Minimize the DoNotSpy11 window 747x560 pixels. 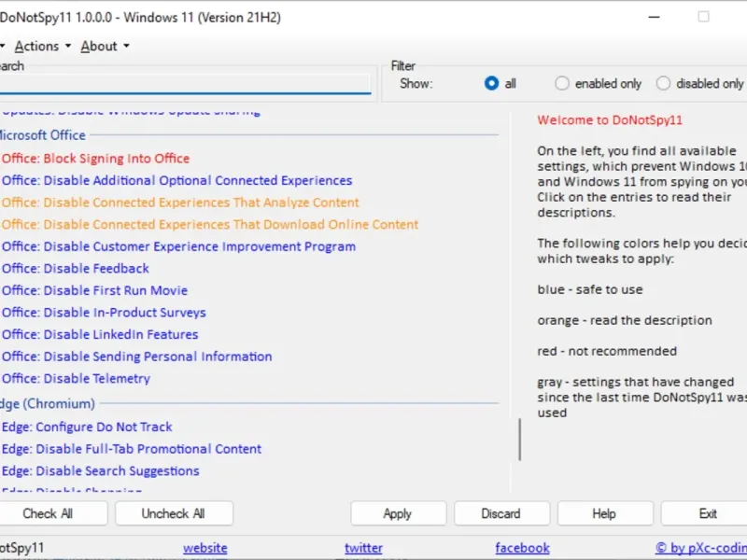655,17
